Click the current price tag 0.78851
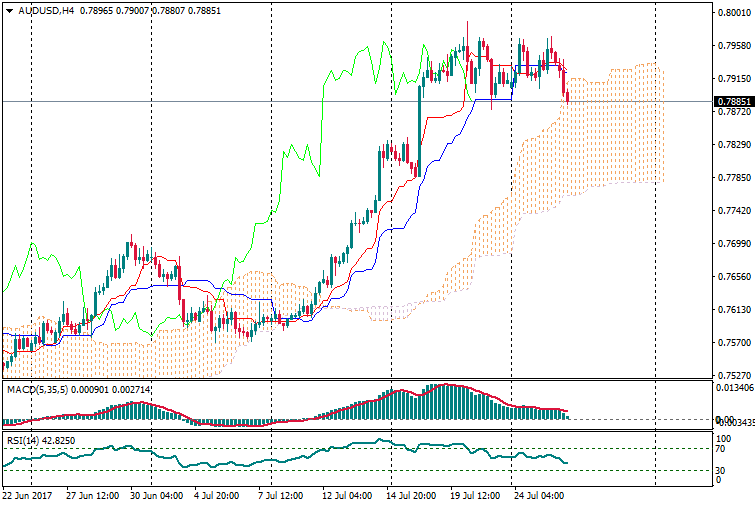 [733, 102]
